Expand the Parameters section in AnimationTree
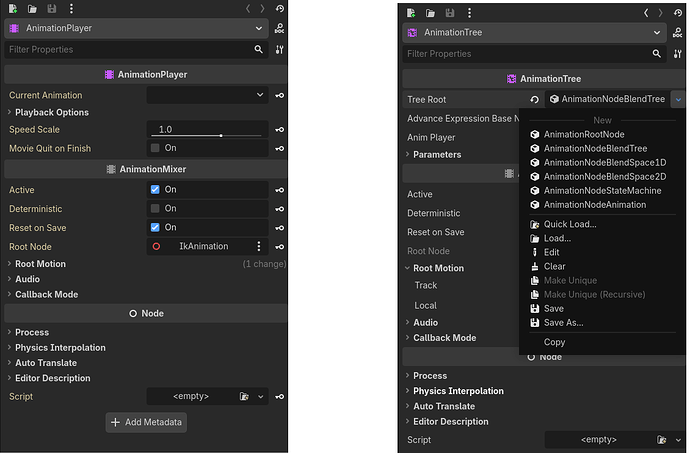690x453 pixels. [x=437, y=155]
